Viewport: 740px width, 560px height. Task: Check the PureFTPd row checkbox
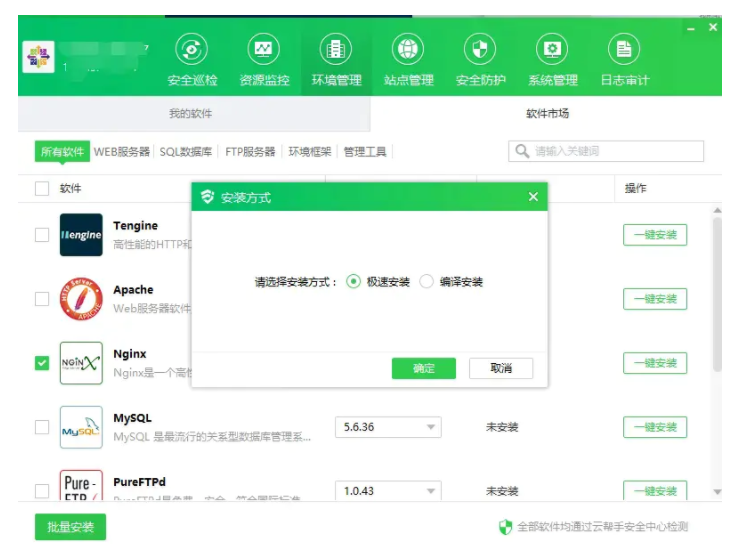point(42,491)
